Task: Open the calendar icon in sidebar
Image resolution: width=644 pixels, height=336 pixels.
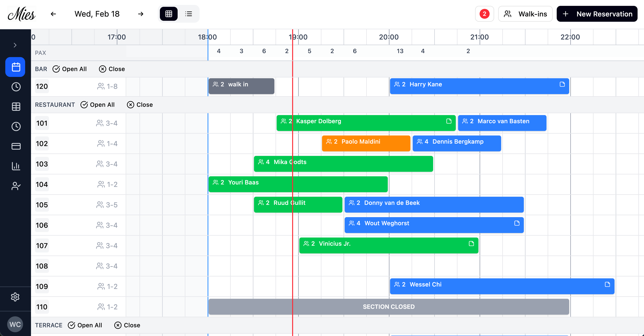Action: (16, 67)
